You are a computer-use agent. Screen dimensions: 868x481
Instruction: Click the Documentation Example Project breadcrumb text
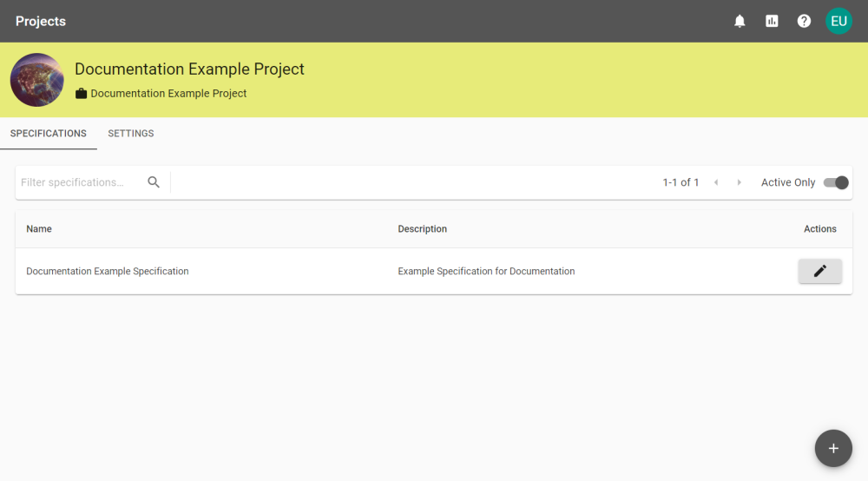(168, 94)
